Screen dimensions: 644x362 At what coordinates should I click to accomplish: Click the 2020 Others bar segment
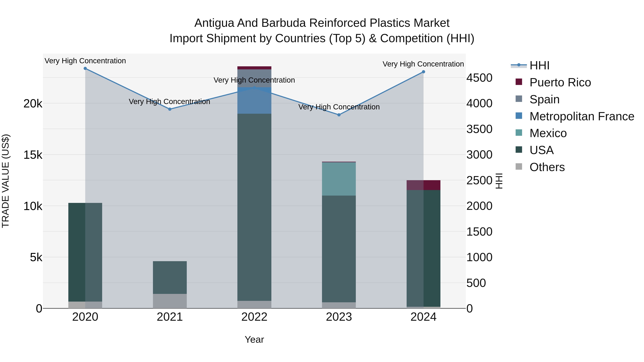tap(85, 305)
